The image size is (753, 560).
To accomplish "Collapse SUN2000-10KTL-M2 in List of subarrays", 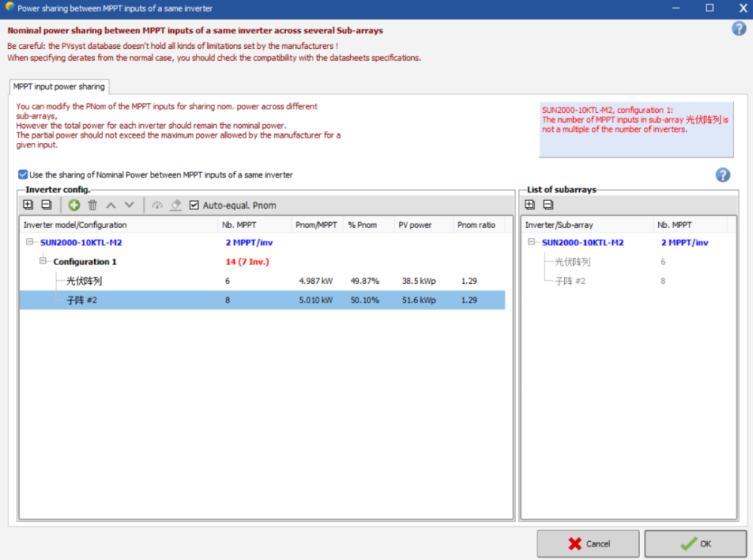I will 532,242.
